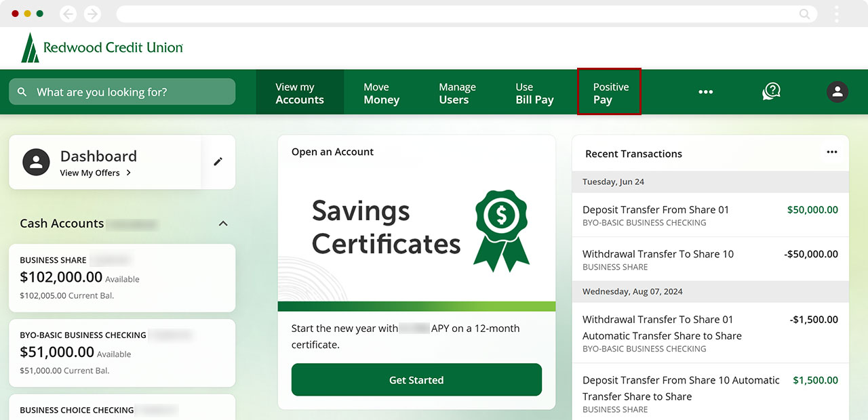Click the Tuesday, Jun 24 date header
The image size is (868, 420).
pos(710,182)
